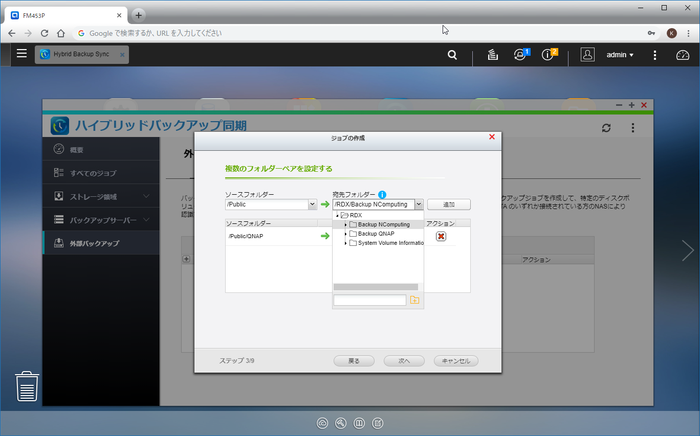Click the Hybrid Backup Sync app logo

[x=60, y=125]
